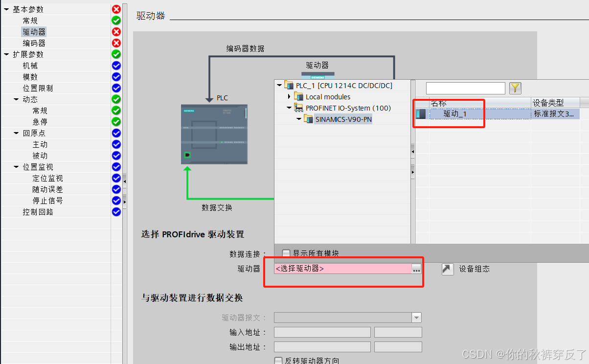589x364 pixels.
Task: Click red error icon beside 基本参数
Action: (x=116, y=9)
